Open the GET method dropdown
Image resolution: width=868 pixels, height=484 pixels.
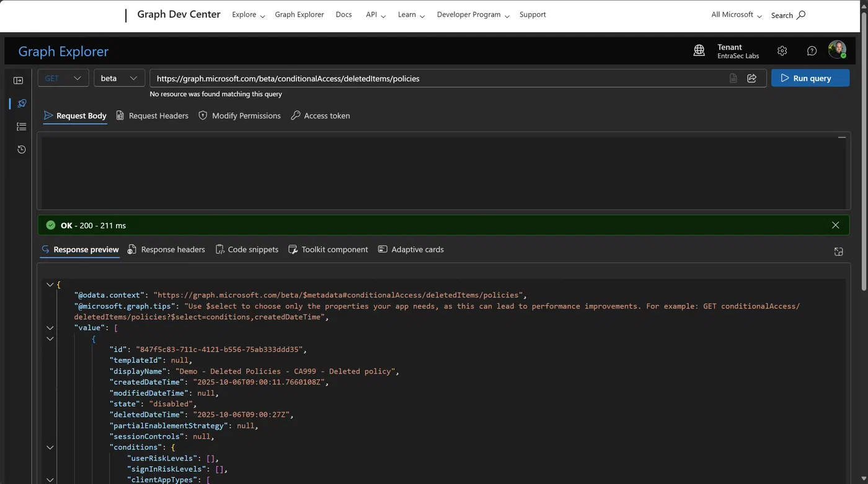tap(63, 78)
